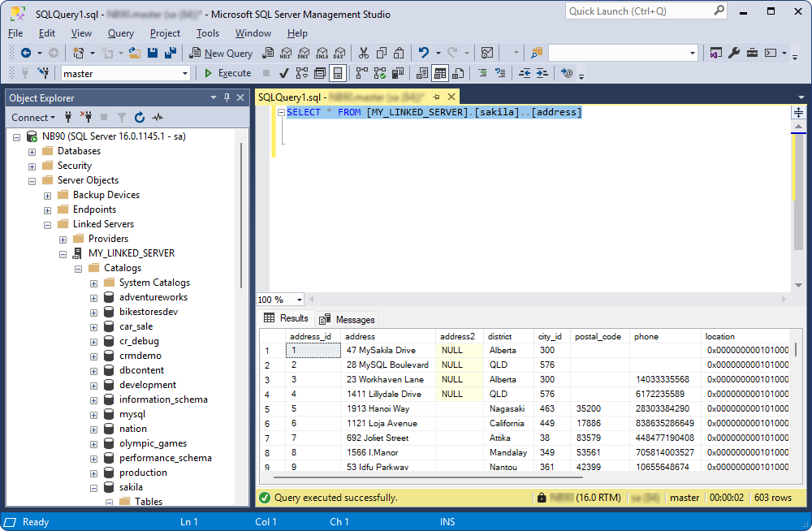Toggle the Results to Grid option

coord(438,73)
